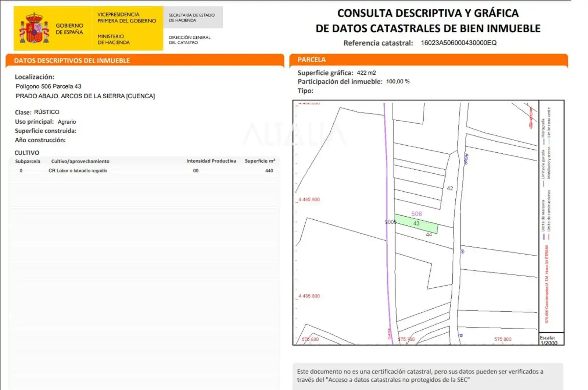Click the Cultivo/aprovechamiento column header
Screen dimensions: 588x390
80,161
